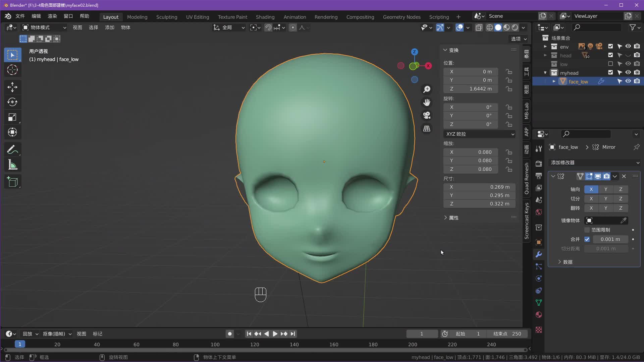Choose the Add Cube tool
This screenshot has height=362, width=644.
click(12, 182)
